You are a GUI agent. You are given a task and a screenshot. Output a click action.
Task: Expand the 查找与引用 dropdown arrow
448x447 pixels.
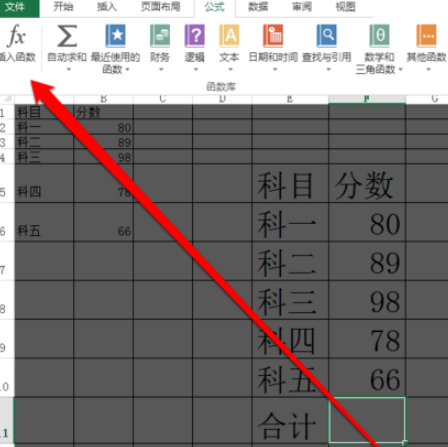click(x=328, y=69)
